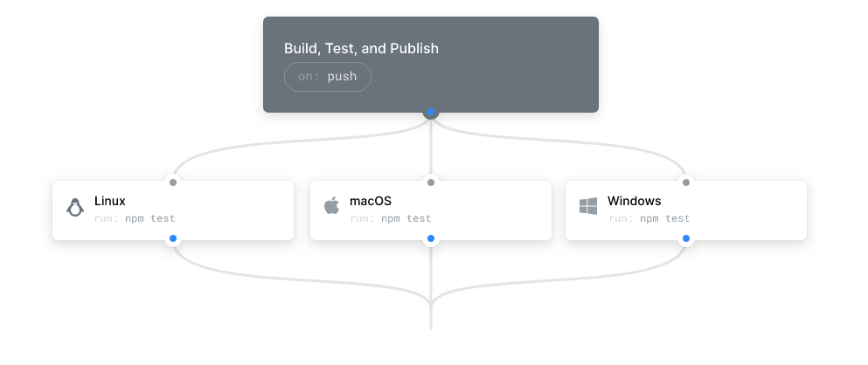Select the Linux job title

(110, 201)
